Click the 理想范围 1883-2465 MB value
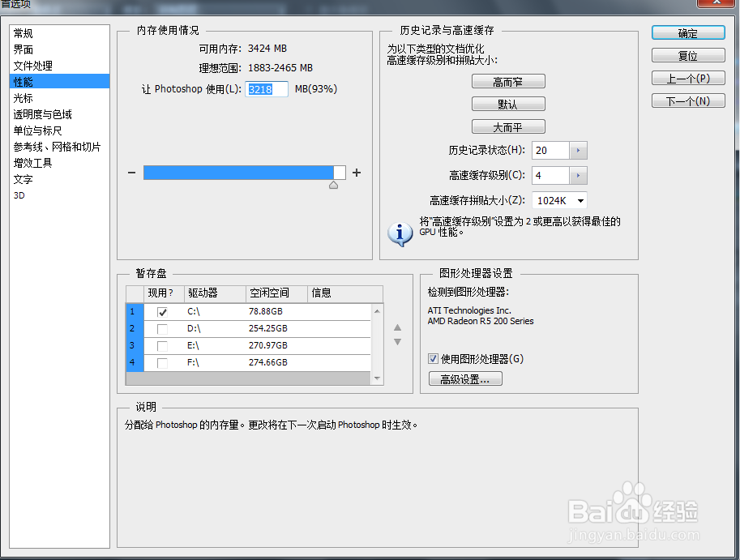The image size is (740, 560). 280,68
